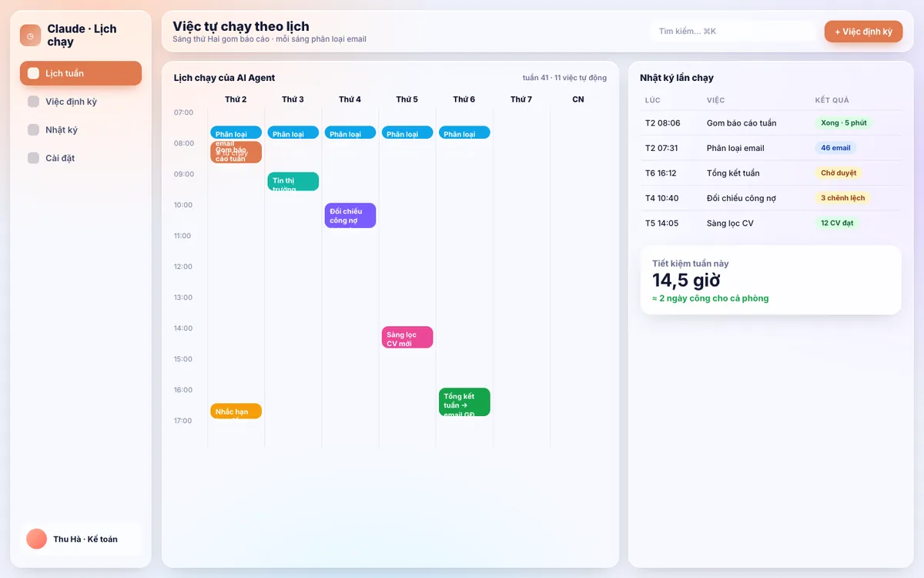This screenshot has height=578, width=924.
Task: Select the "Xong · 5 phút" result badge
Action: click(843, 123)
